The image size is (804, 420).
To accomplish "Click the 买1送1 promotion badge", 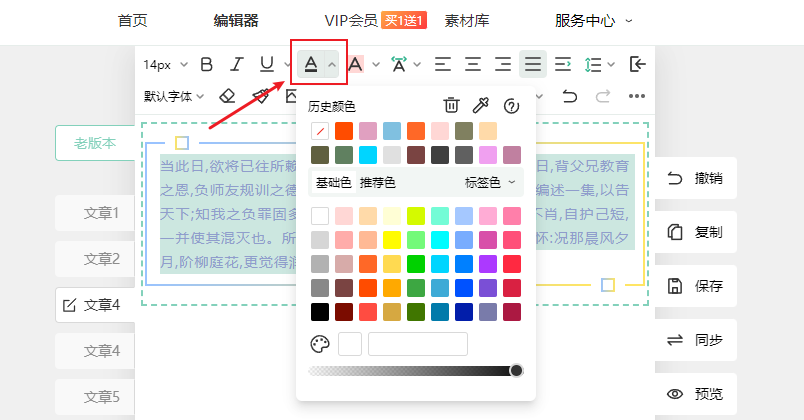I will [404, 21].
